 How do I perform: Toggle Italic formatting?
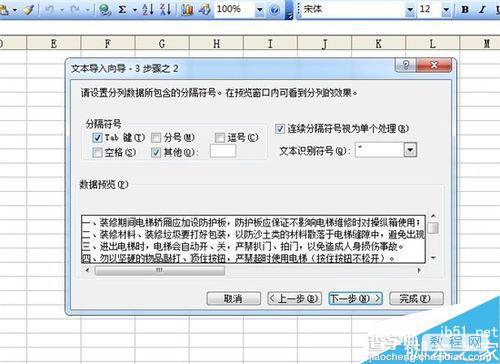tap(482, 10)
